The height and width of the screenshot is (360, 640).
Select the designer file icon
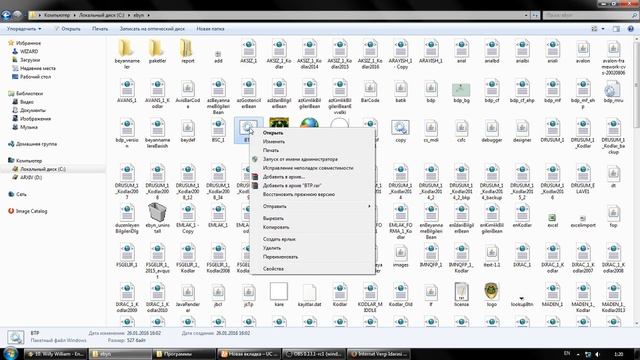(522, 128)
